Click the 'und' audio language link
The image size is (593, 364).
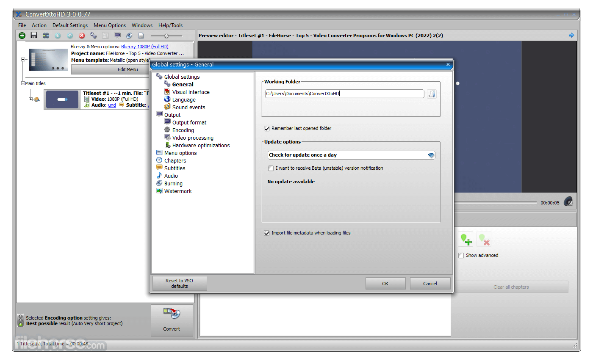[x=112, y=105]
